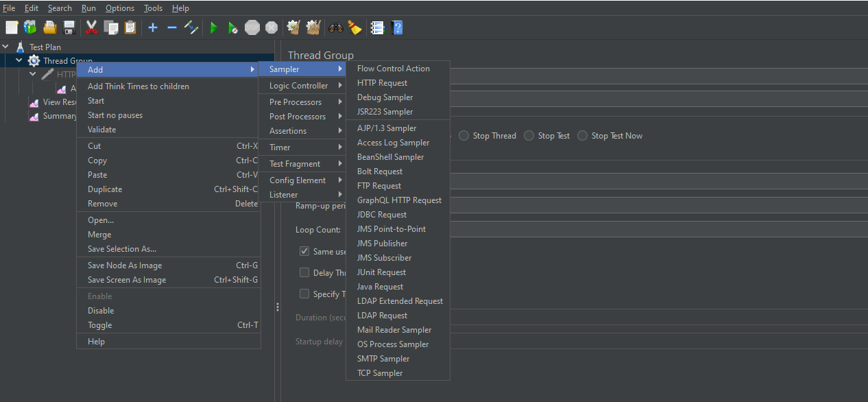Click the Clear broom-with-gear icon
Viewport: 868px width, 402px height.
coord(293,27)
